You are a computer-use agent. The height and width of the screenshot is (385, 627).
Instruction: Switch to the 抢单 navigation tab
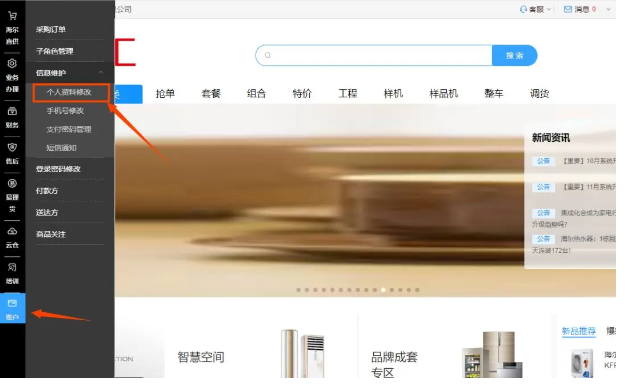165,94
